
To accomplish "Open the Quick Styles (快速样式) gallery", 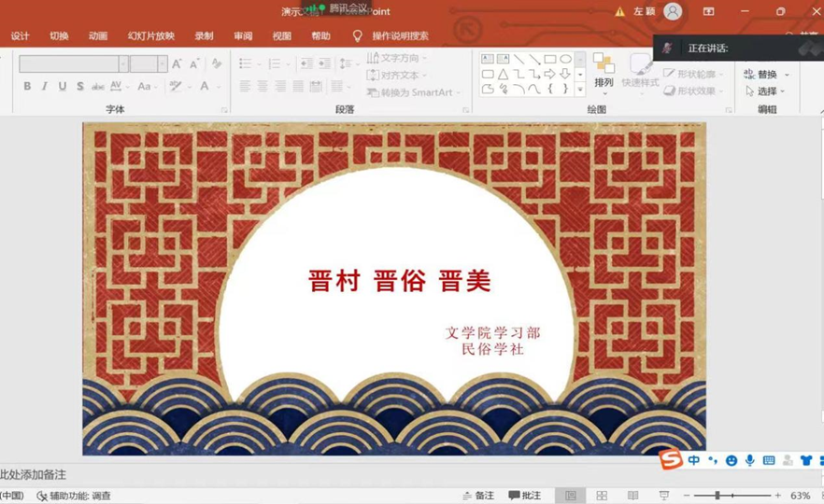I will coord(640,71).
